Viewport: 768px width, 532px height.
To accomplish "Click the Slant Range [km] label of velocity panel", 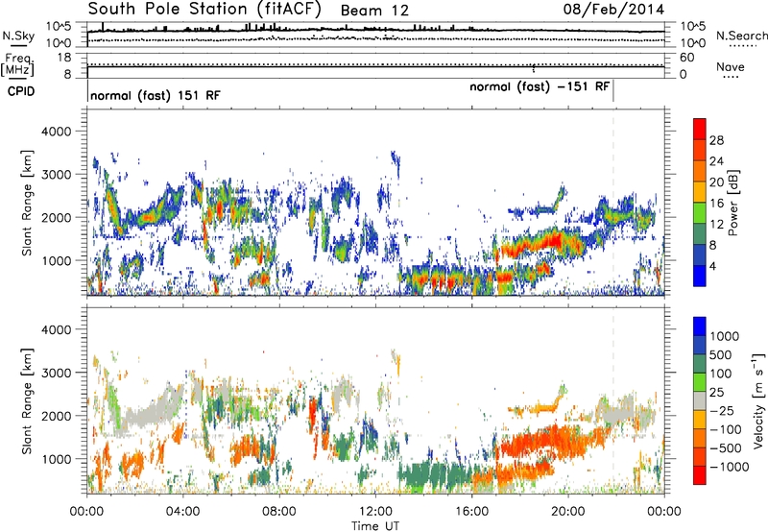I will point(27,400).
